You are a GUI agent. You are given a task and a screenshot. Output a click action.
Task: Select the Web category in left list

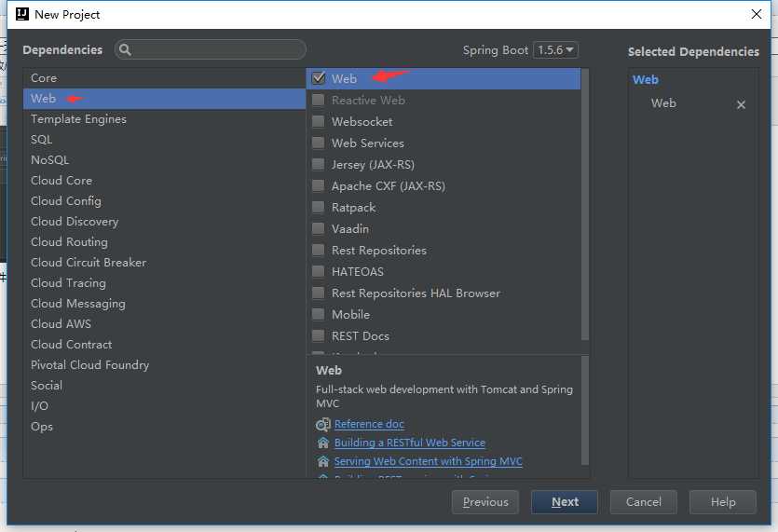164,98
